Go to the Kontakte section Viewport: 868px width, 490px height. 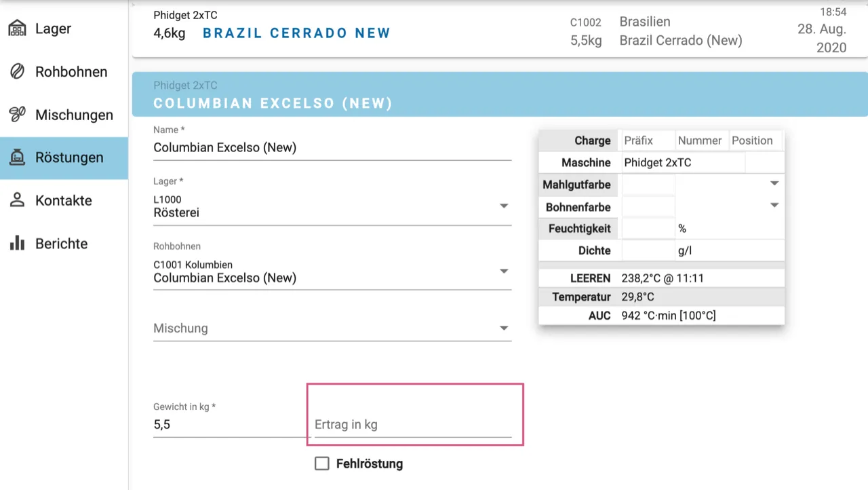pyautogui.click(x=63, y=200)
